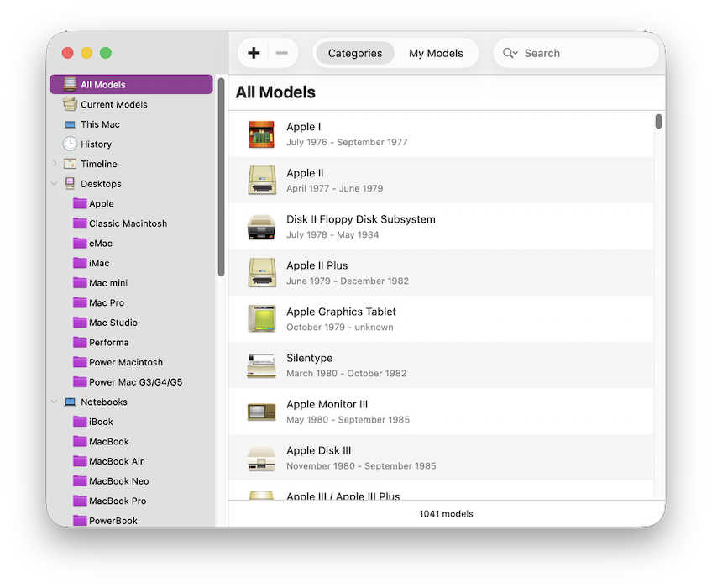Click the Apple II Plus thumbnail
This screenshot has height=588, width=712.
click(x=262, y=273)
